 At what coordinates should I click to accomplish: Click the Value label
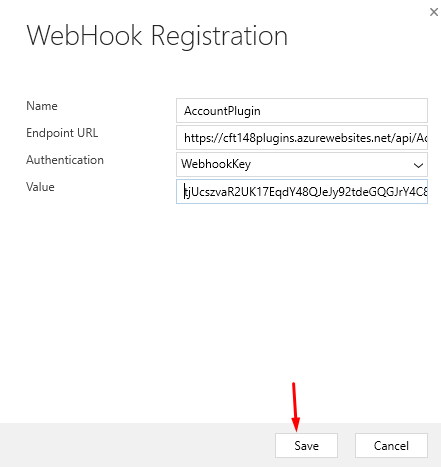coord(40,187)
